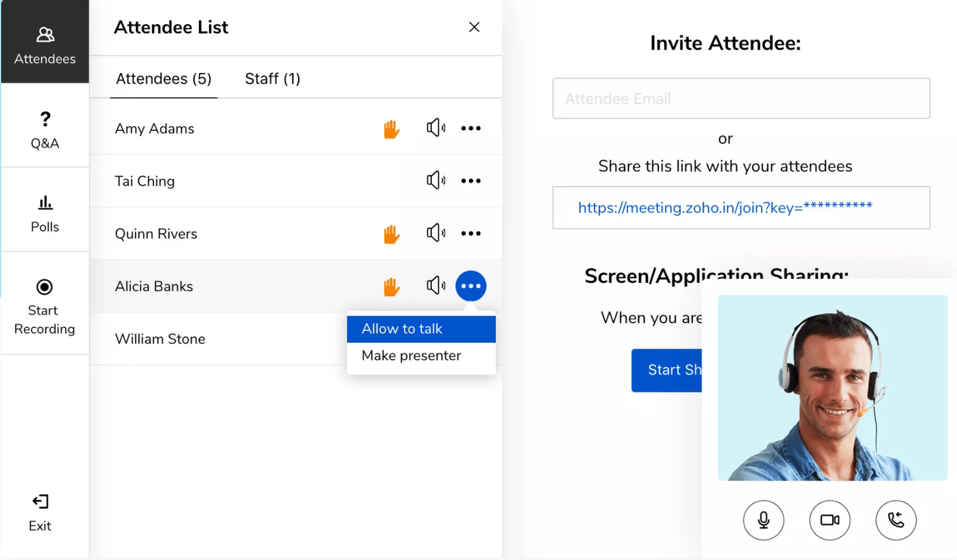This screenshot has width=957, height=560.
Task: Open more options for Tai Ching
Action: [x=471, y=181]
